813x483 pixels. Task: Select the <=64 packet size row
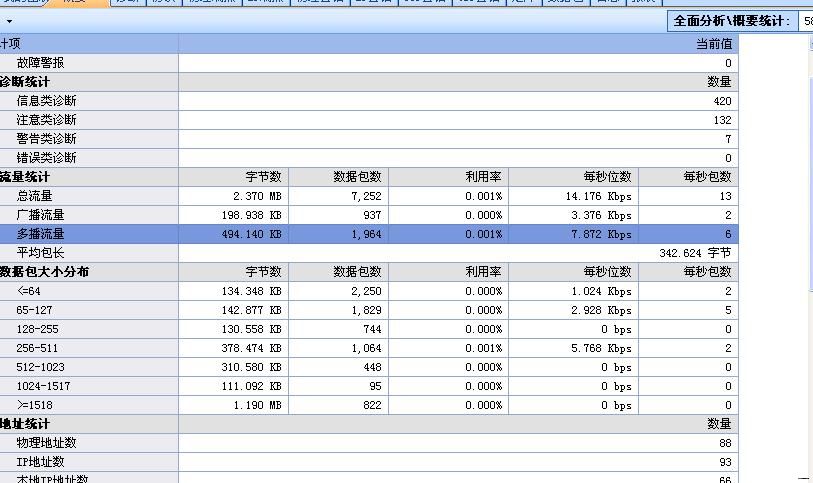tap(29, 291)
